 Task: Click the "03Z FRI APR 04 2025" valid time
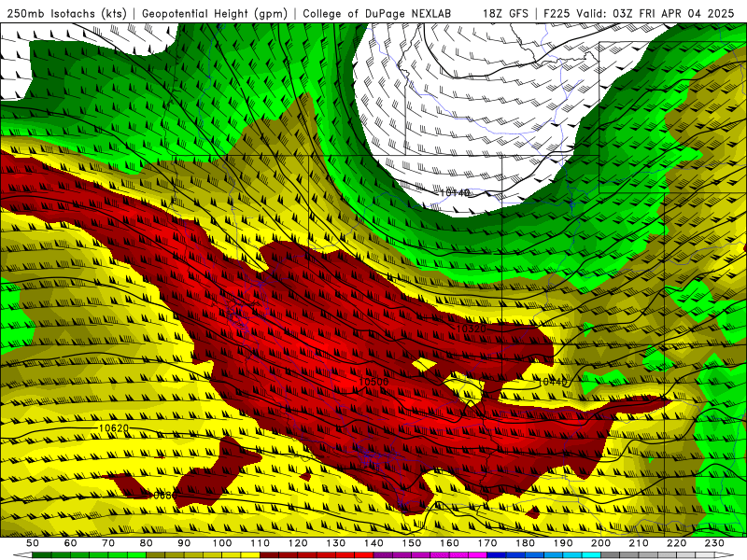coord(673,13)
